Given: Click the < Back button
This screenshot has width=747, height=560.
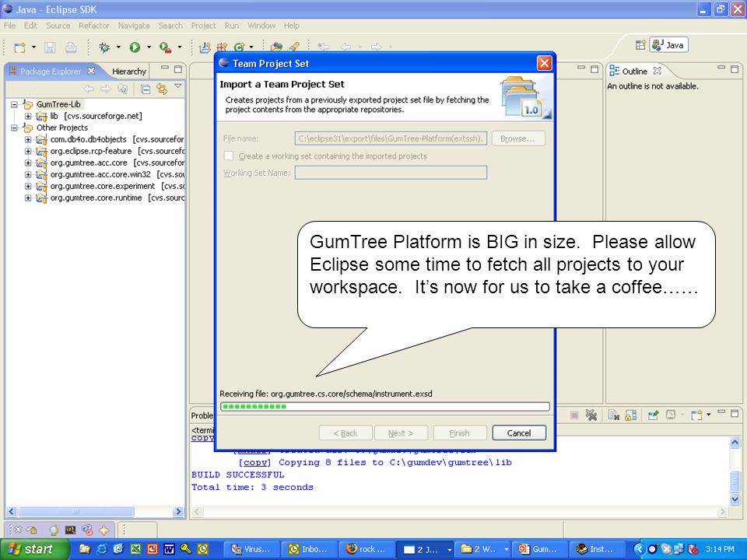Looking at the screenshot, I should (345, 433).
